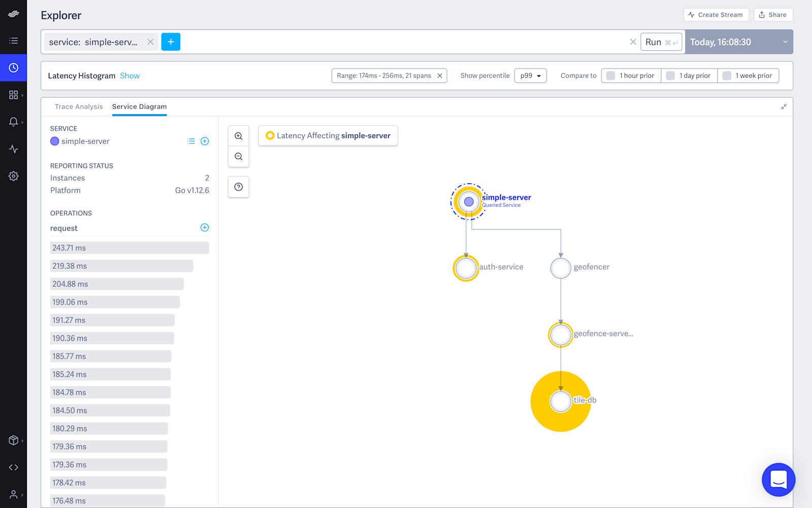The width and height of the screenshot is (812, 508).
Task: Open the 185.77 ms span
Action: point(111,356)
